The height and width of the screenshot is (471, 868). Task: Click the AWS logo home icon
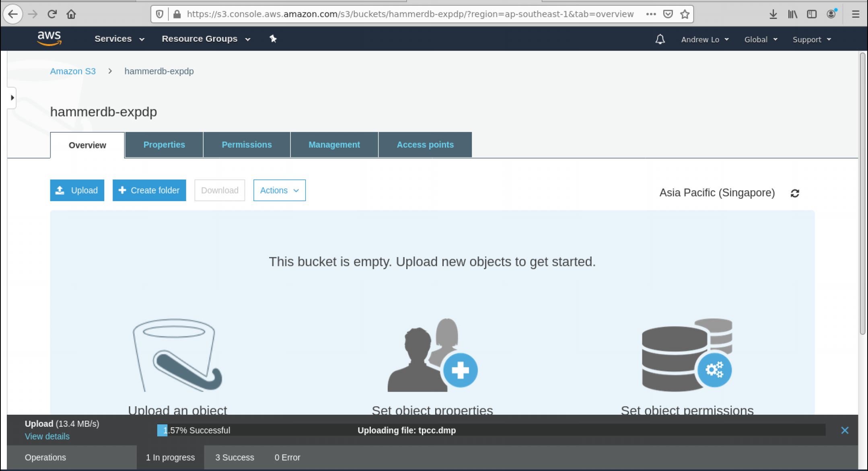click(49, 39)
